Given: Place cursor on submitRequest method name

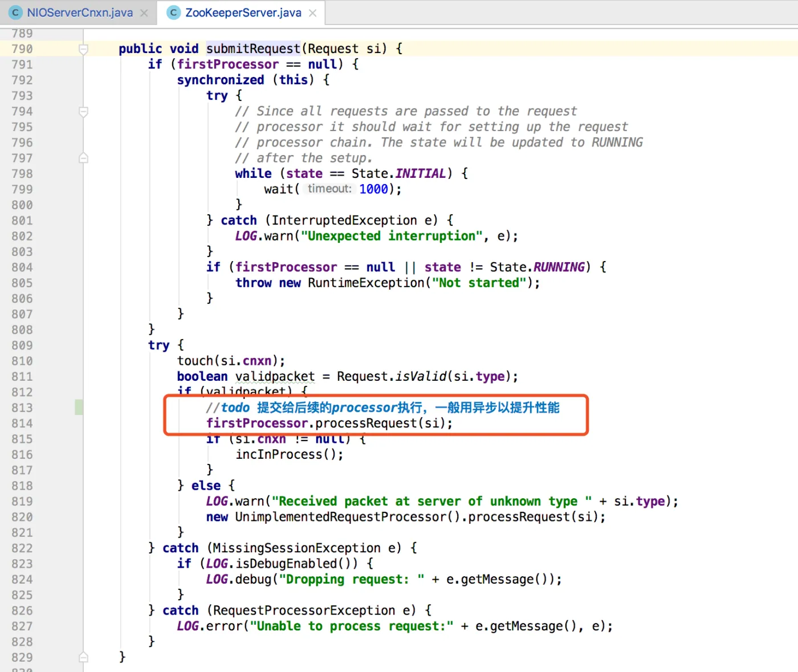Looking at the screenshot, I should 253,49.
